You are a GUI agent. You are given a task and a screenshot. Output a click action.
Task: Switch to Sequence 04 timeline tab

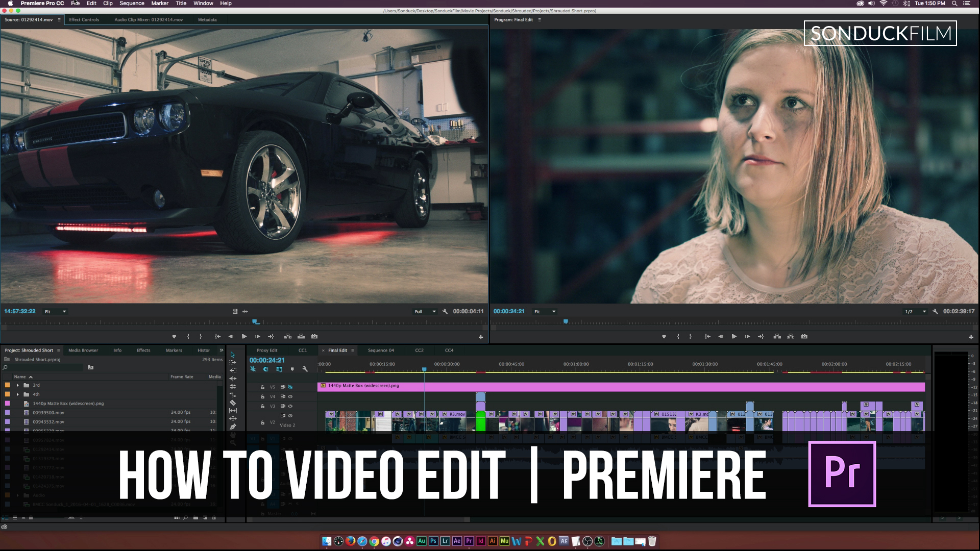(x=381, y=350)
